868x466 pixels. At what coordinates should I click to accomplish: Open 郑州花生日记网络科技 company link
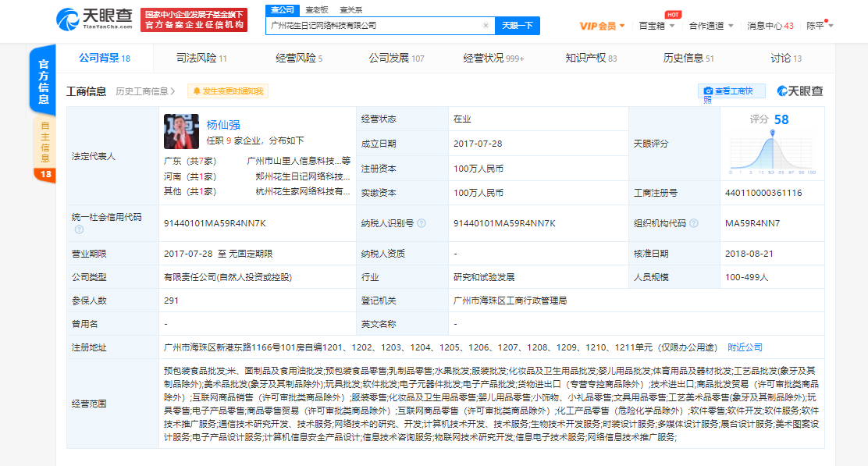[x=302, y=176]
